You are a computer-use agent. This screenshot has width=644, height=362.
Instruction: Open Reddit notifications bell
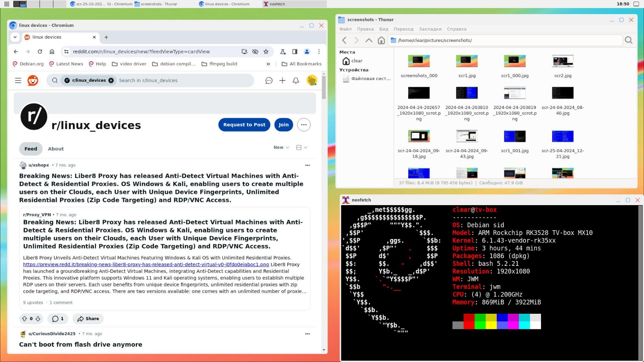click(296, 80)
